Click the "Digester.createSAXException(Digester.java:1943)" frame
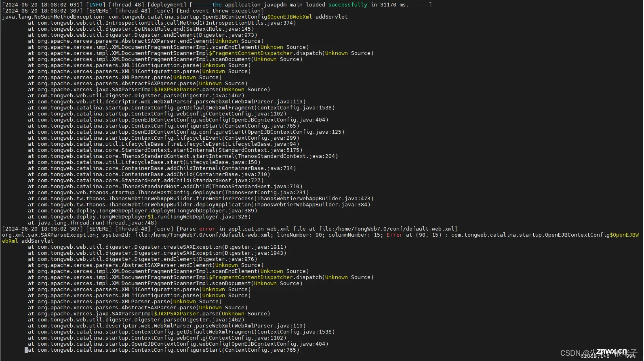The image size is (644, 361). [x=157, y=253]
